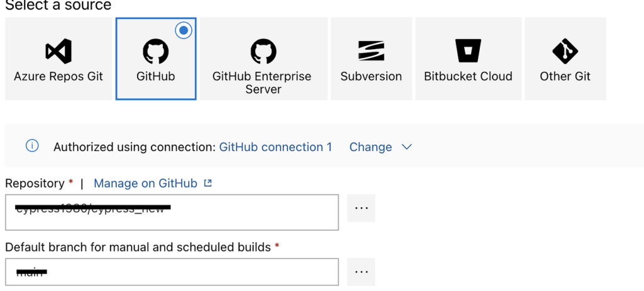Expand the Change connection chevron
This screenshot has width=644, height=291.
pos(407,147)
